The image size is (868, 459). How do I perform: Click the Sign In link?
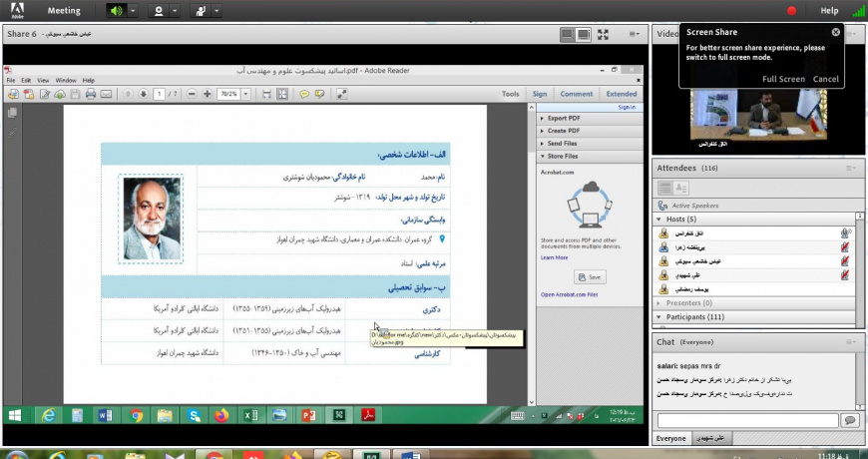coord(627,108)
